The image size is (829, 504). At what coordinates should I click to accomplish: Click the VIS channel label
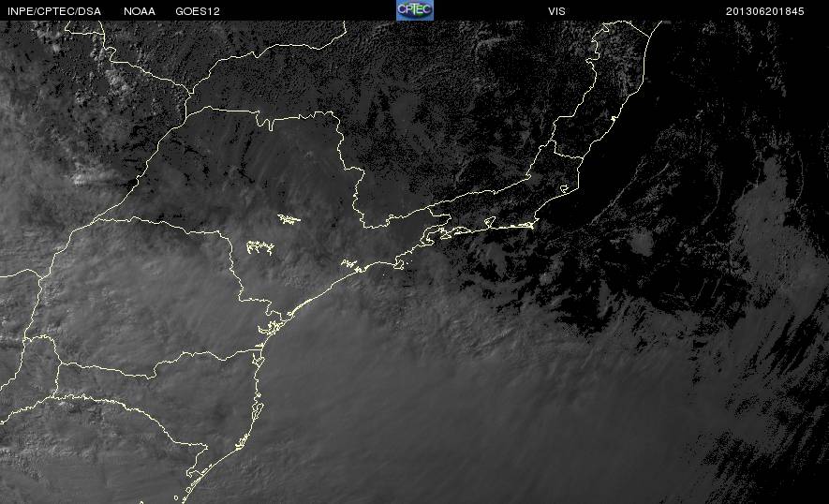click(x=556, y=11)
